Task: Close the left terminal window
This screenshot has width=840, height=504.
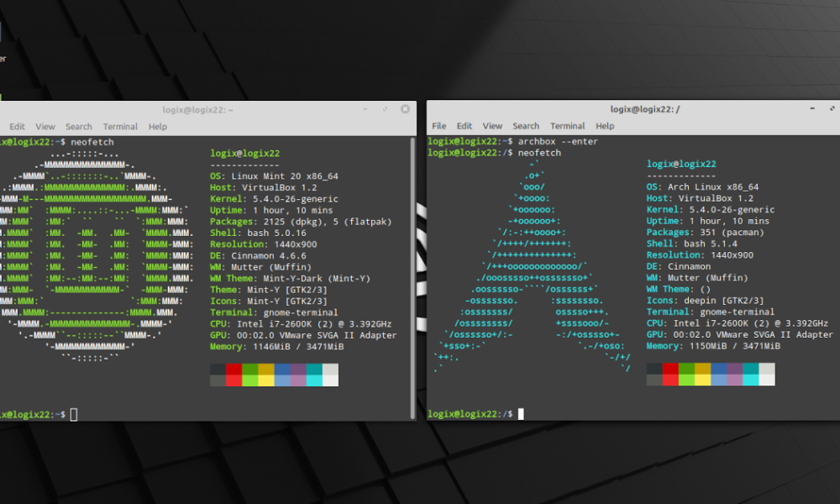Action: coord(405,108)
